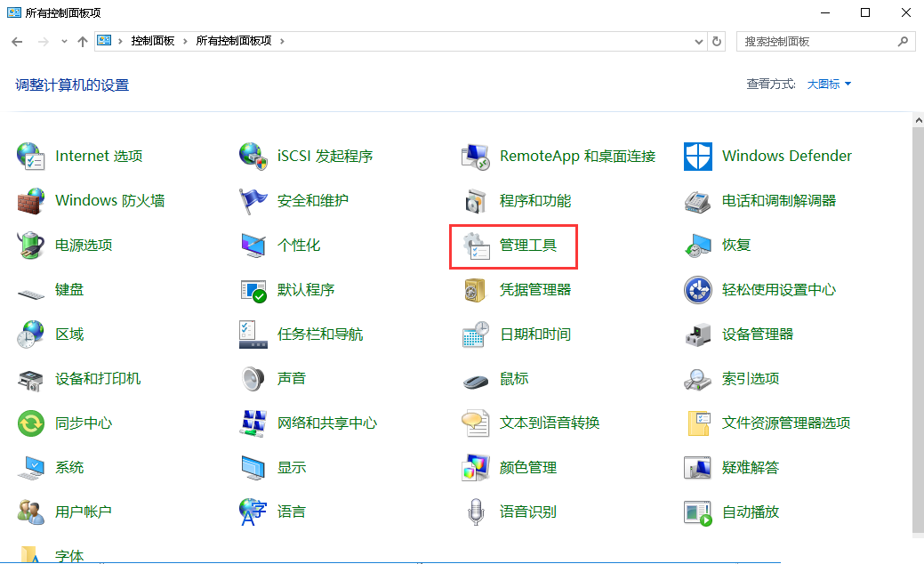Click the scrollbar up arrow
The image size is (924, 564).
click(x=918, y=119)
